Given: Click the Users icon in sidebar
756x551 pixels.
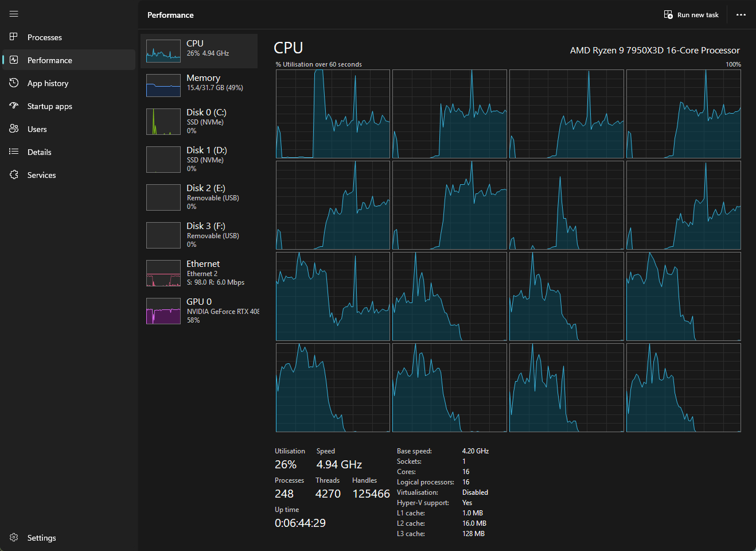Looking at the screenshot, I should pos(14,129).
